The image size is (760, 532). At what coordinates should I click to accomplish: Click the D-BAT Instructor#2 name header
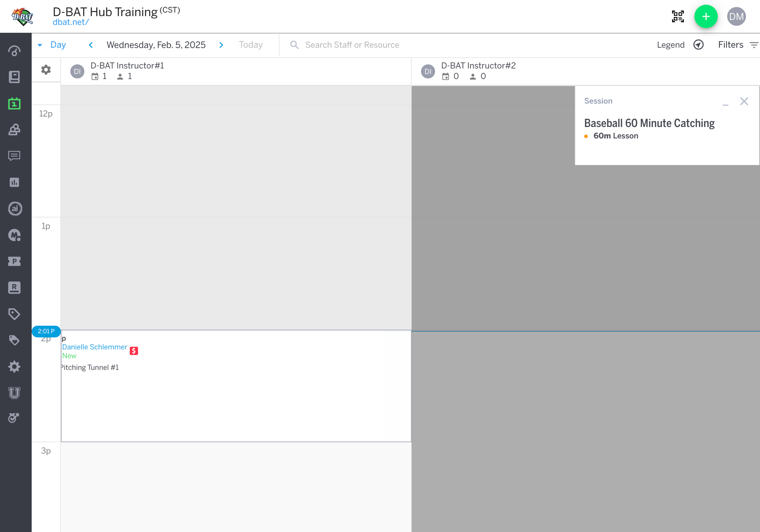[478, 65]
